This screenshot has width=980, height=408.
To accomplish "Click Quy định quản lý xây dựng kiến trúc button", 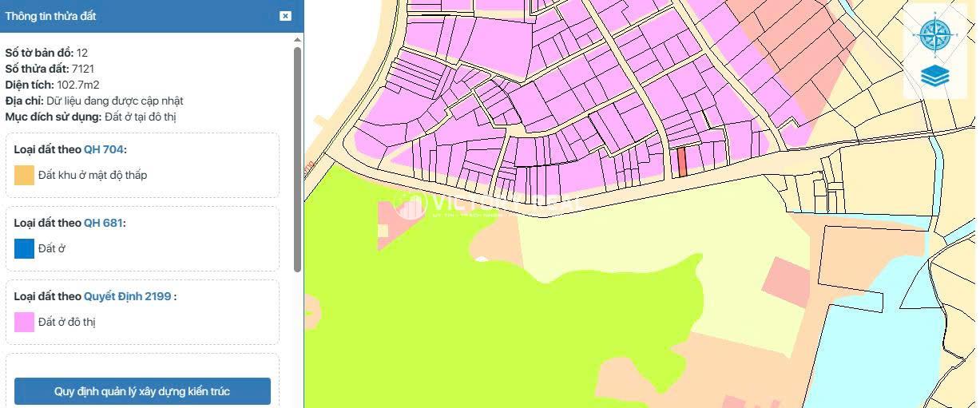I will tap(142, 391).
